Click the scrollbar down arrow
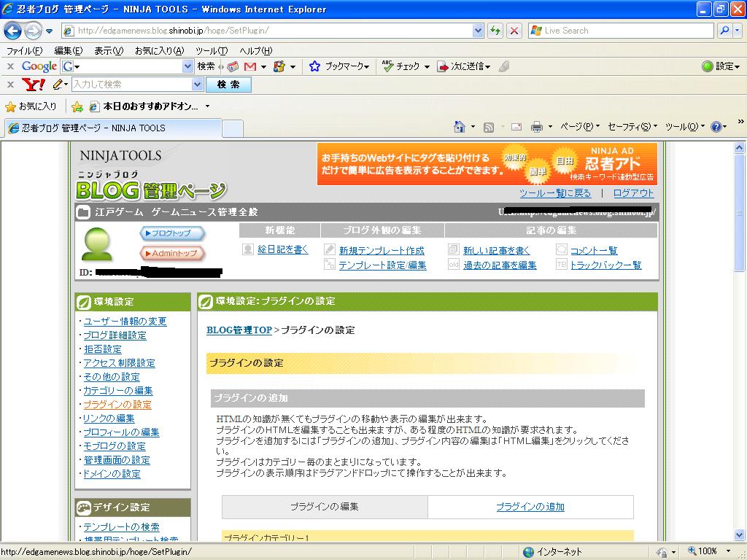747x560 pixels. coord(739,534)
